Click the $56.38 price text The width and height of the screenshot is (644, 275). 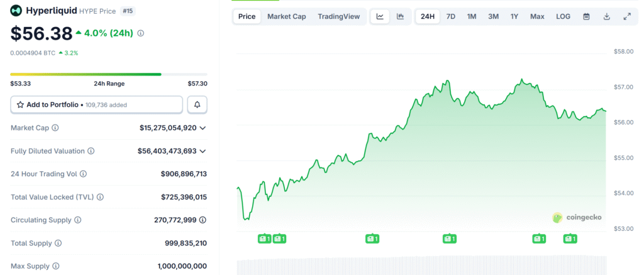pyautogui.click(x=42, y=33)
